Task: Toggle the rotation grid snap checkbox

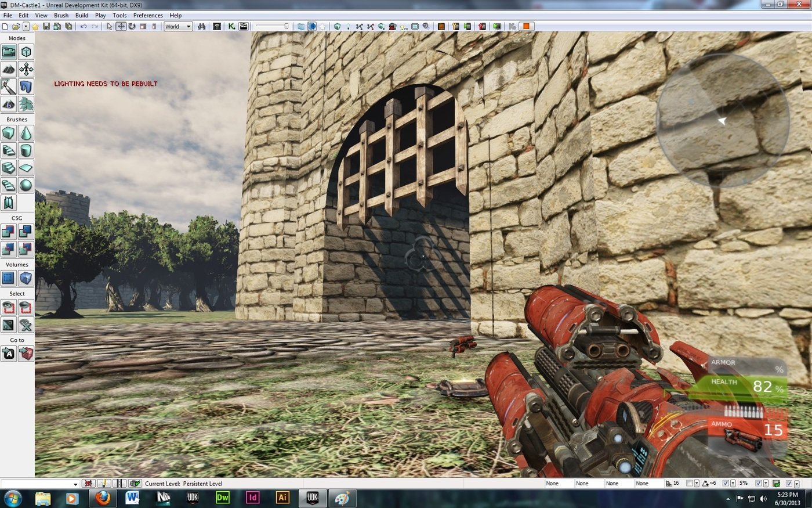Action: [x=726, y=484]
